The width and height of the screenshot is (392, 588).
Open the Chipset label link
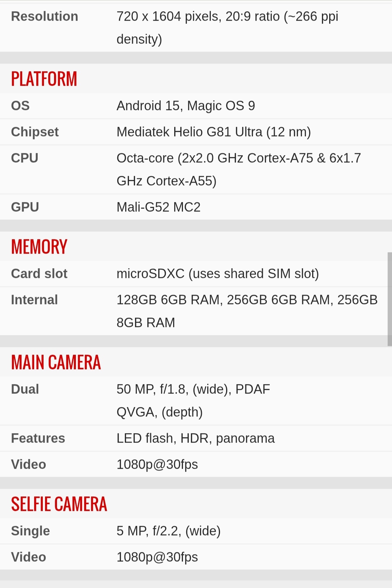click(x=35, y=132)
